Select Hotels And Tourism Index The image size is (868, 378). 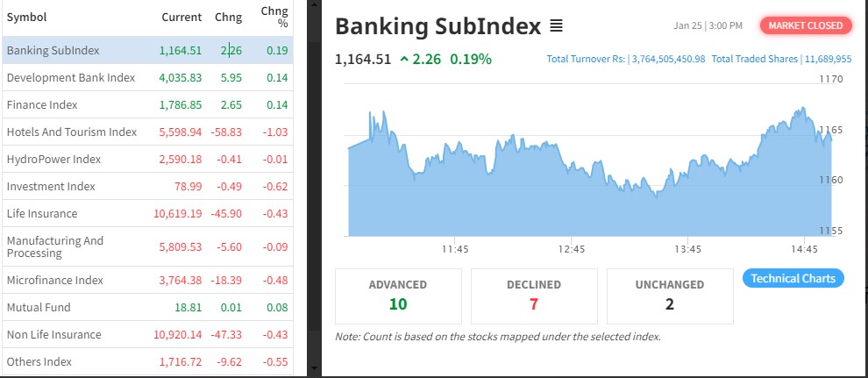point(72,132)
